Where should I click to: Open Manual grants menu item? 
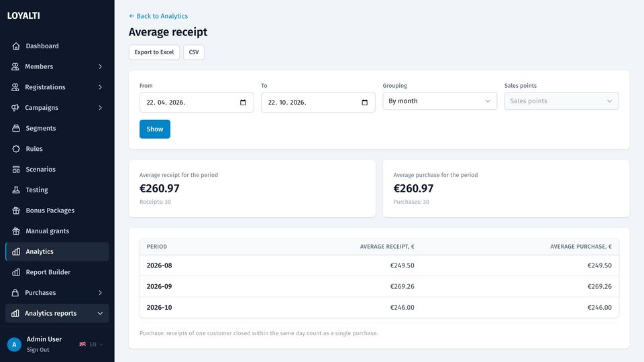pos(57,231)
